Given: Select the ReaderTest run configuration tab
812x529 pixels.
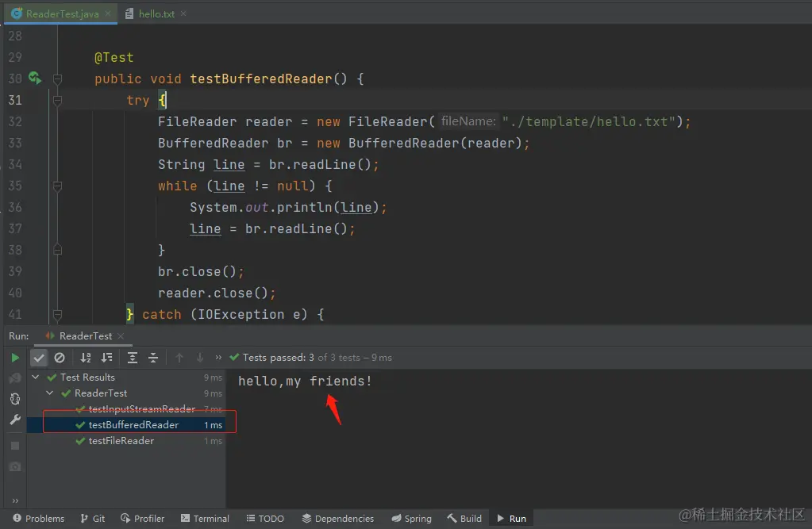Looking at the screenshot, I should point(85,336).
